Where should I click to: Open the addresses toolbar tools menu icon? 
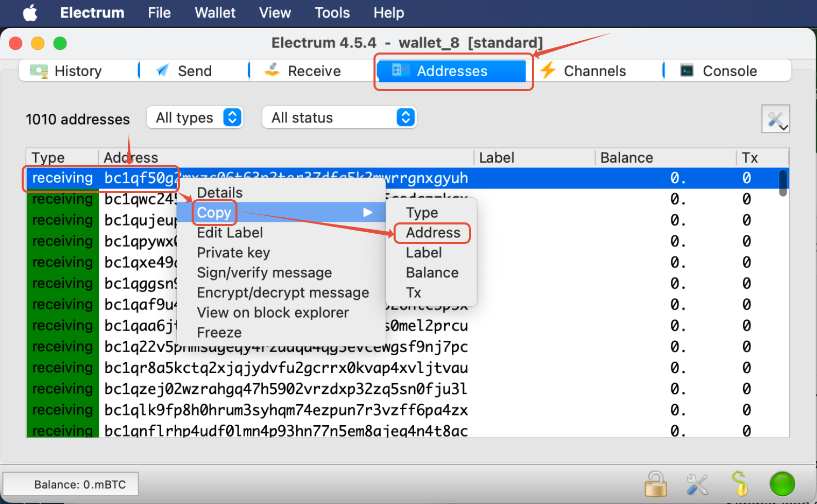[776, 119]
